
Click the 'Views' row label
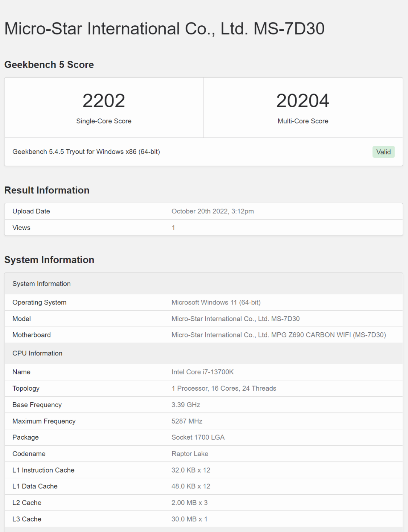21,228
